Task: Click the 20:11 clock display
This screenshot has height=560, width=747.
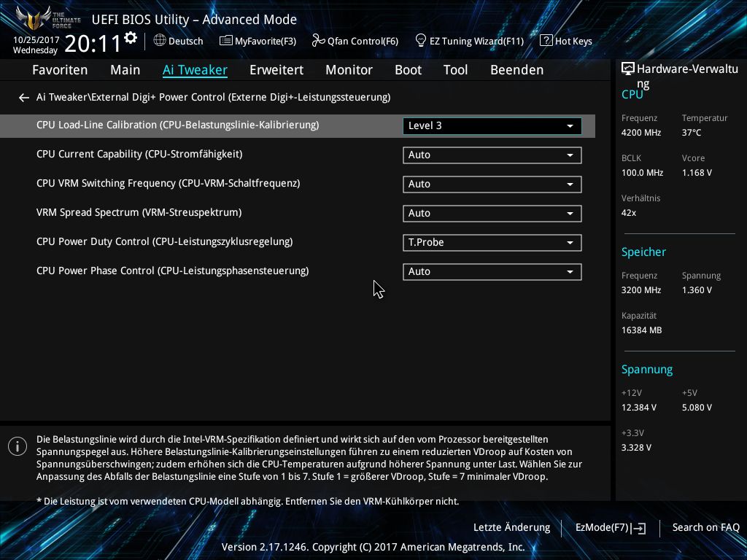Action: [x=93, y=44]
